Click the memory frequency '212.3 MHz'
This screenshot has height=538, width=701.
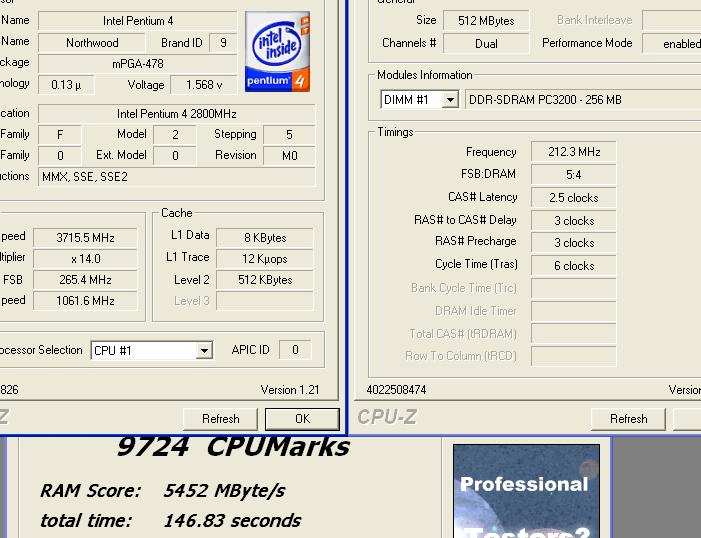pos(574,152)
